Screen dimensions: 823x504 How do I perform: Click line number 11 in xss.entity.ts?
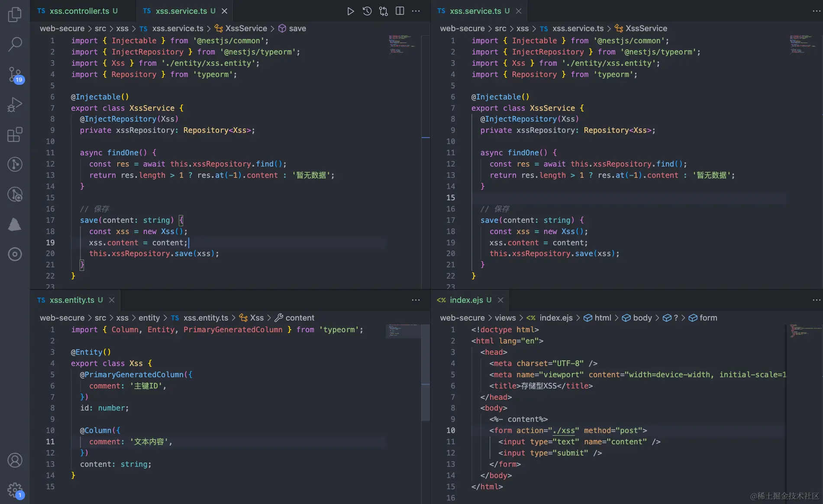50,442
